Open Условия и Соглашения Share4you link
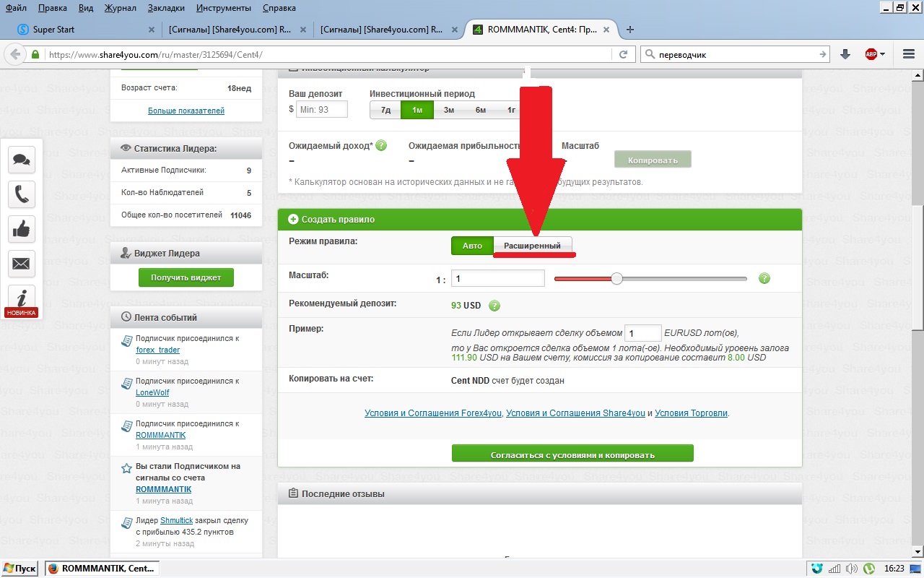924x578 pixels. [575, 413]
